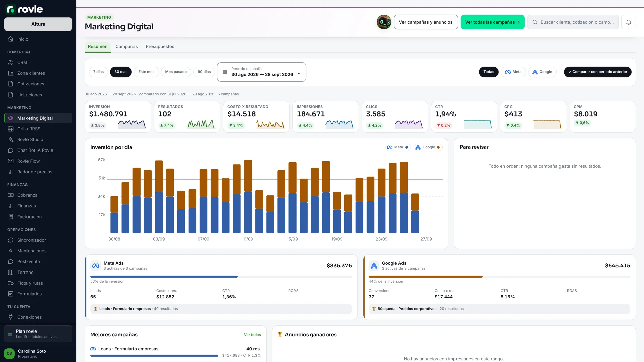Switch to the Presupuestos tab
Viewport: 644px width, 362px height.
(160, 46)
